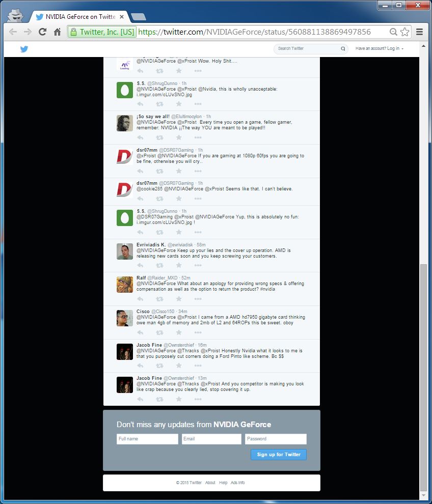Retweet ShrugDunno's 'wholly unacceptable' tweet

159,104
